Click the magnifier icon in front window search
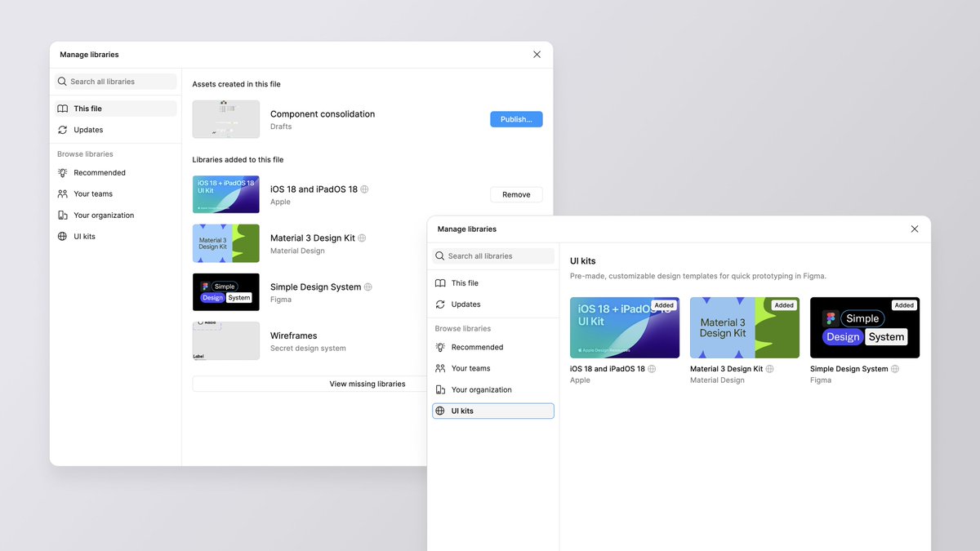 (440, 256)
